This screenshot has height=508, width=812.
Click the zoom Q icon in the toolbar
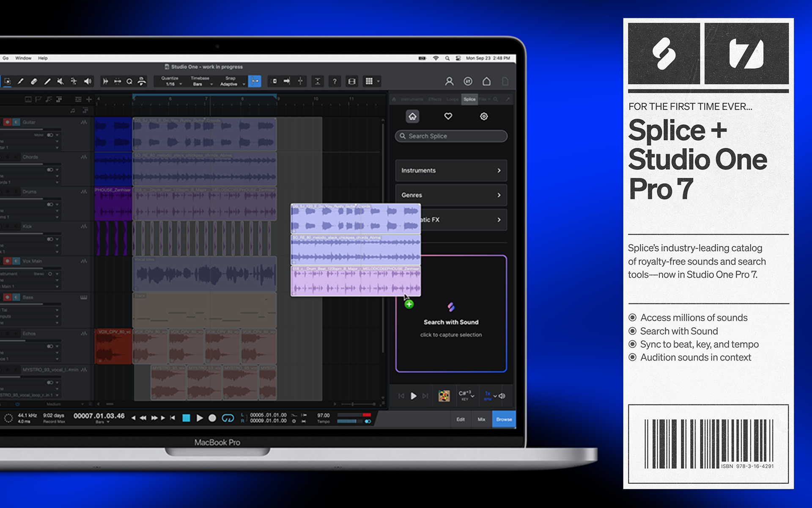point(129,81)
